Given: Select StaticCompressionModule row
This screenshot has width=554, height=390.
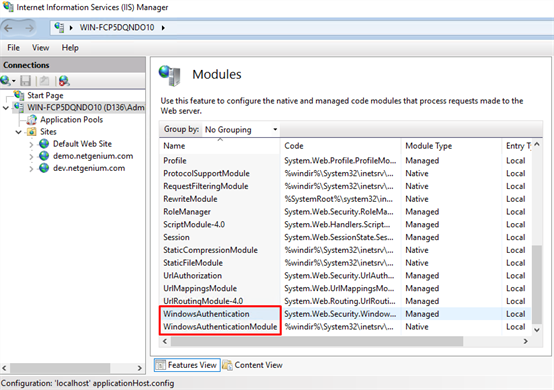Looking at the screenshot, I should coord(345,250).
